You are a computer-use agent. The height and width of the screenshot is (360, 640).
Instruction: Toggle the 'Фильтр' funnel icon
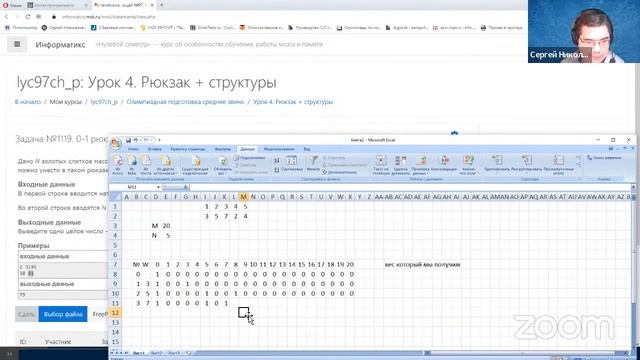(x=313, y=163)
